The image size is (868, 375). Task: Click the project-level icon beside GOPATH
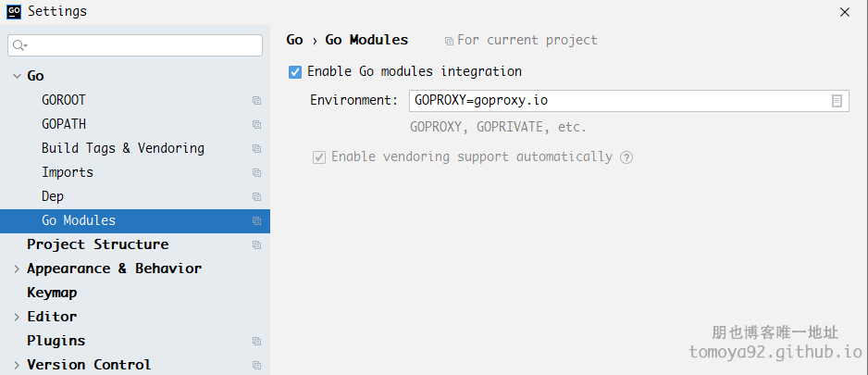point(256,125)
